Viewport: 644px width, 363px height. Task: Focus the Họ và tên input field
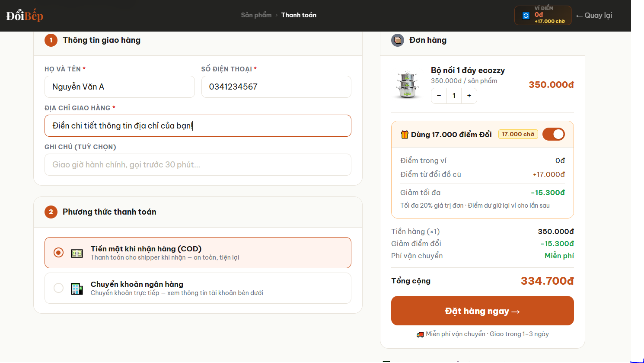click(120, 87)
